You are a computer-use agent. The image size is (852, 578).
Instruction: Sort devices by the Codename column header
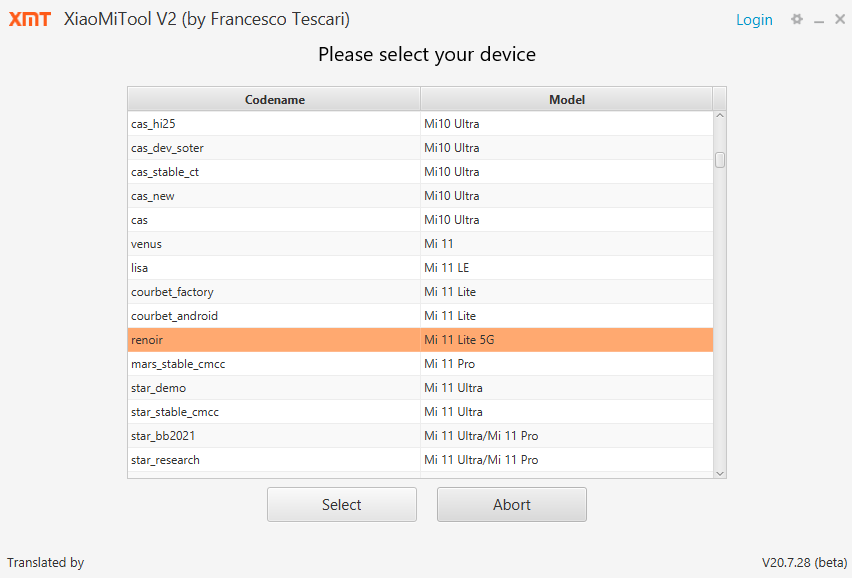[274, 99]
